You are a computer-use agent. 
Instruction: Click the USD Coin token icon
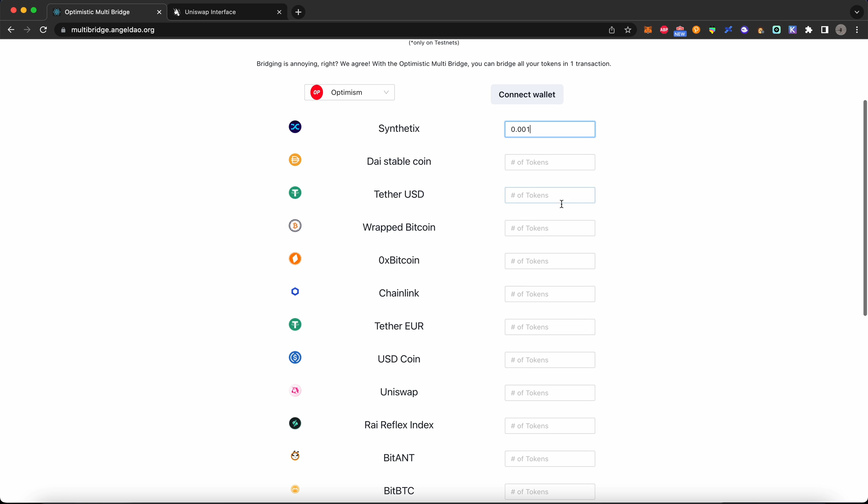(295, 358)
